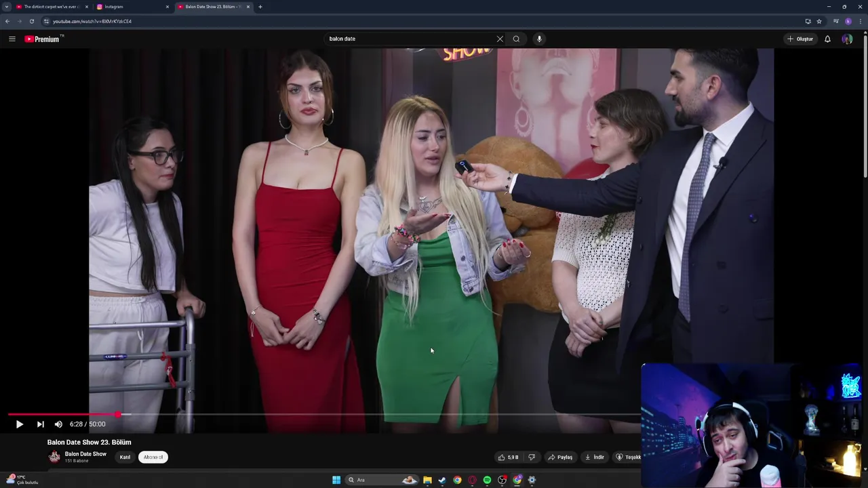
Task: Open Balon Date Show channel avatar
Action: tap(54, 457)
